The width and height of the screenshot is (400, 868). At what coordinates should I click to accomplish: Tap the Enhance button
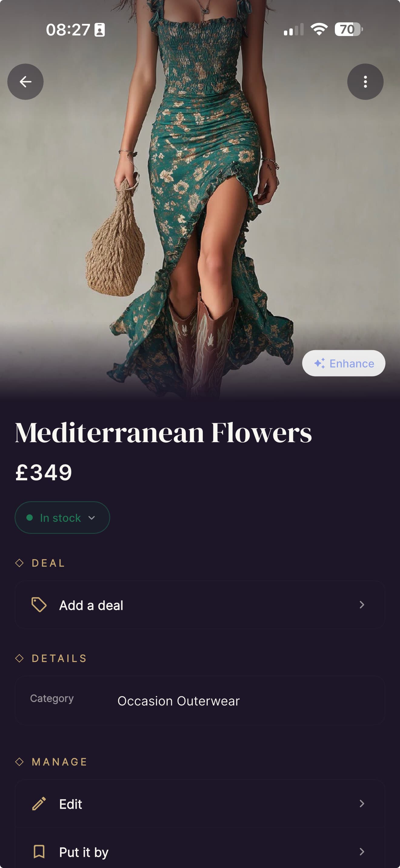(344, 363)
